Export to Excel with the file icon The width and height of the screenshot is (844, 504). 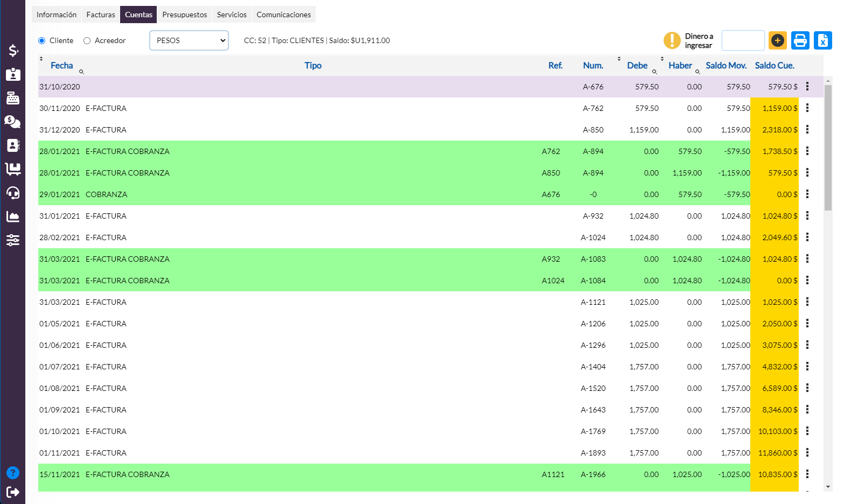coord(822,40)
